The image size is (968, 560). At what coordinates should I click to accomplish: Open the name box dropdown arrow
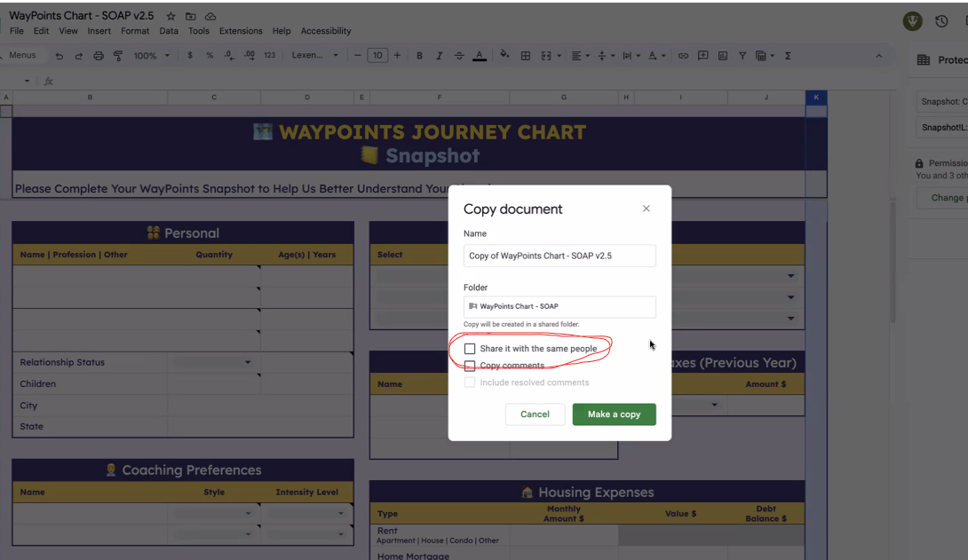(x=27, y=81)
